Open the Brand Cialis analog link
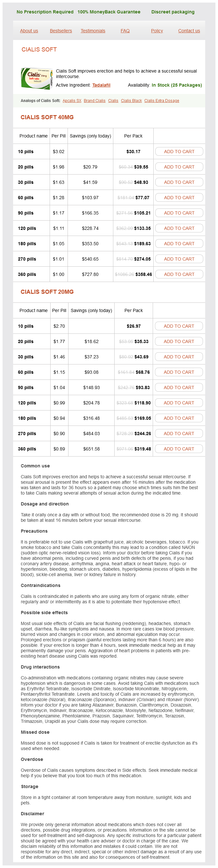Screen dimensions: 218x868 click(x=94, y=101)
